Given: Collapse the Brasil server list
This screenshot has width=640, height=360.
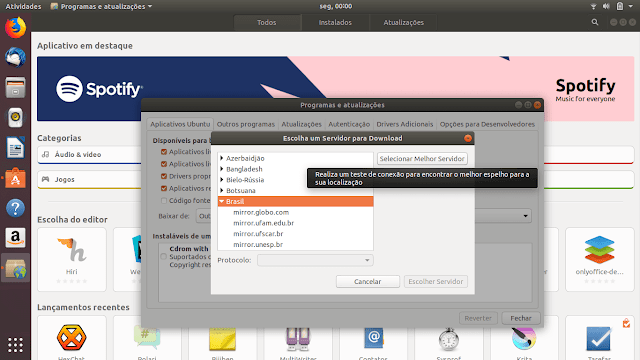Looking at the screenshot, I should [222, 201].
